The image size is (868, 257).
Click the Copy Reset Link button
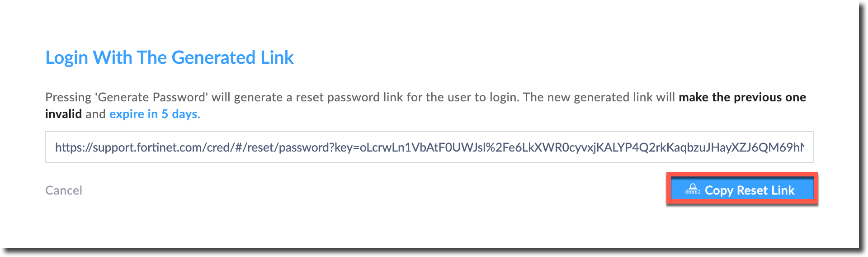click(742, 189)
